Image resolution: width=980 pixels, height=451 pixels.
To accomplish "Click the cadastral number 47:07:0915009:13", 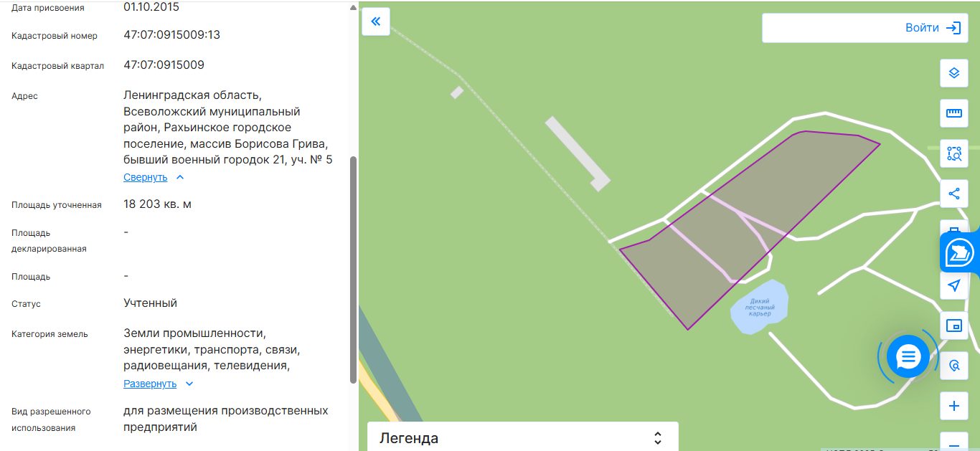I will (x=171, y=34).
